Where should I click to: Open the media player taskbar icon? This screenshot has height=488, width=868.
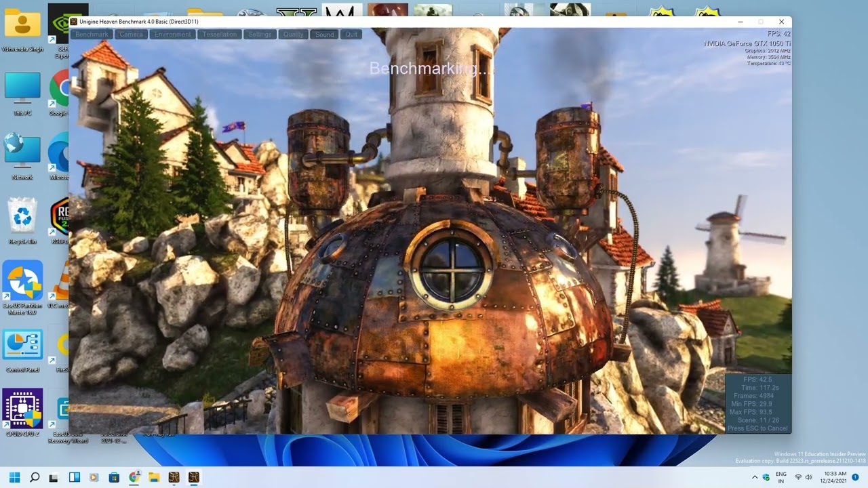click(x=94, y=477)
